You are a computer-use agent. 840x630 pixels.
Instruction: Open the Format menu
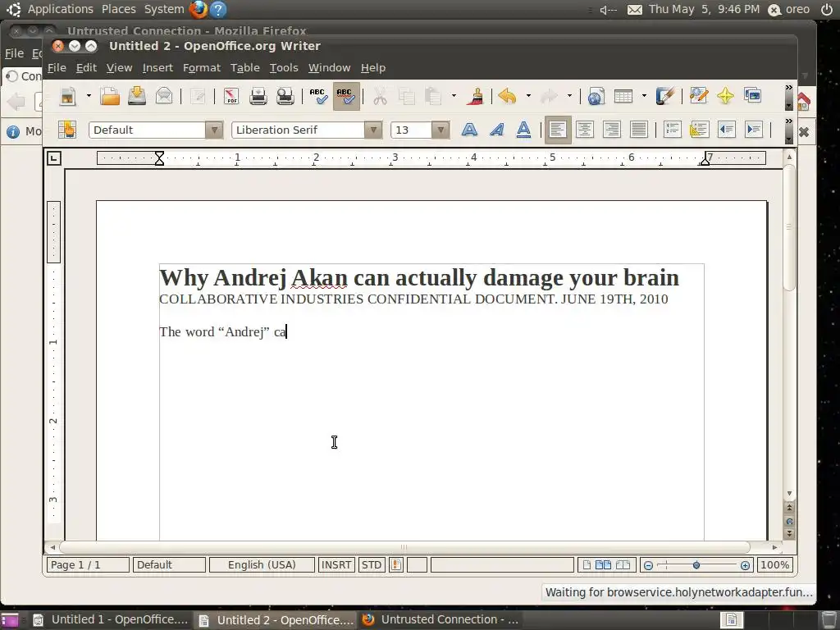point(202,68)
